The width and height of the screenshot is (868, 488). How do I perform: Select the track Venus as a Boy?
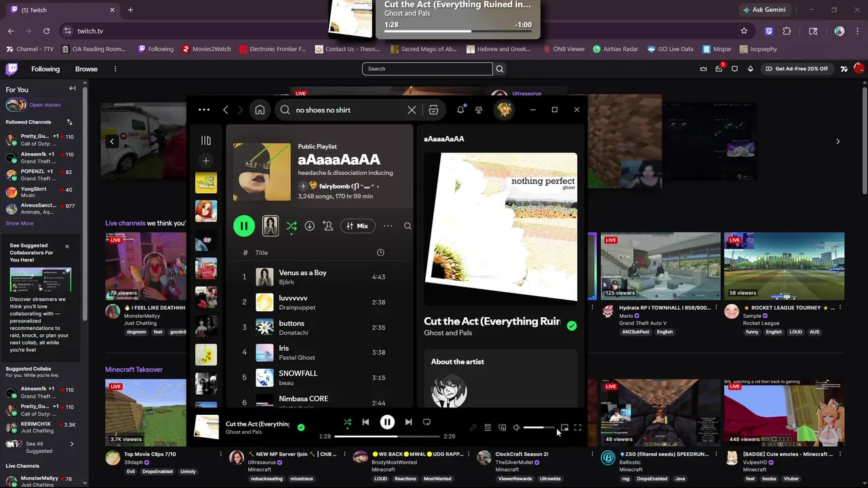click(302, 272)
